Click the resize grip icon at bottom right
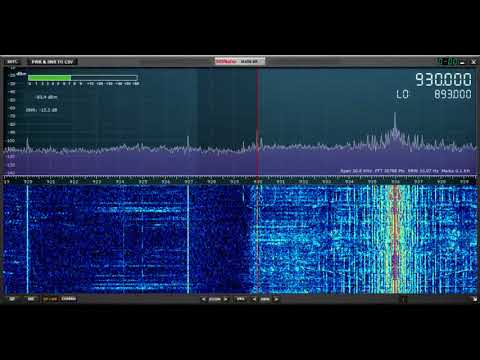Image resolution: width=480 pixels, height=360 pixels. tap(474, 299)
